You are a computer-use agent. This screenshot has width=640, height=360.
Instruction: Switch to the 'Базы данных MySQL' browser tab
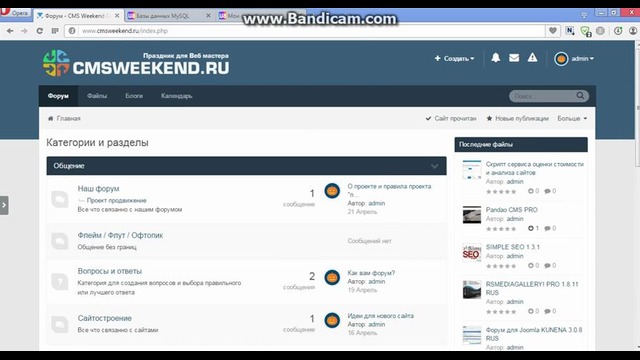169,16
